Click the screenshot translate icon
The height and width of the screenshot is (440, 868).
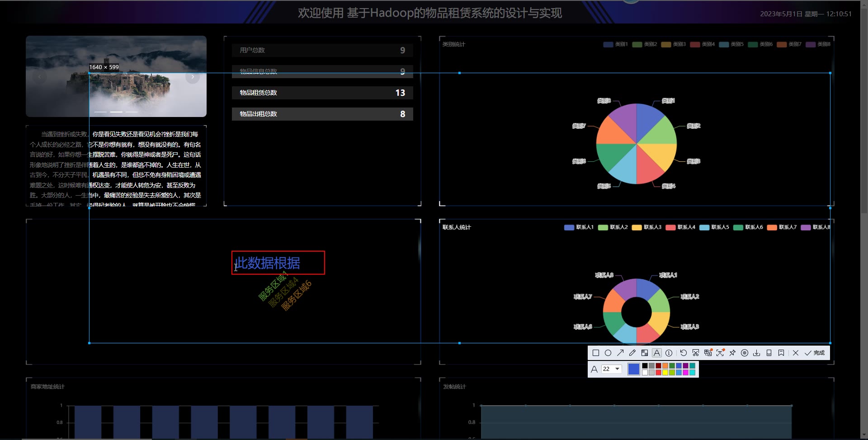(x=708, y=353)
